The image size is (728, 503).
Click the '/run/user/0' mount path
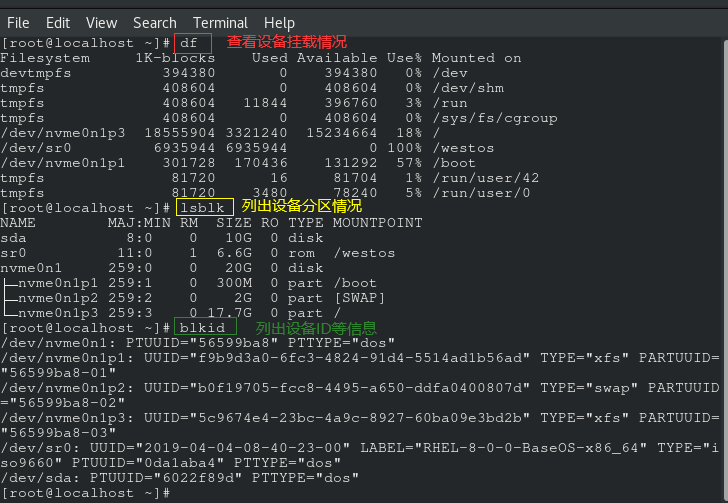click(x=481, y=193)
